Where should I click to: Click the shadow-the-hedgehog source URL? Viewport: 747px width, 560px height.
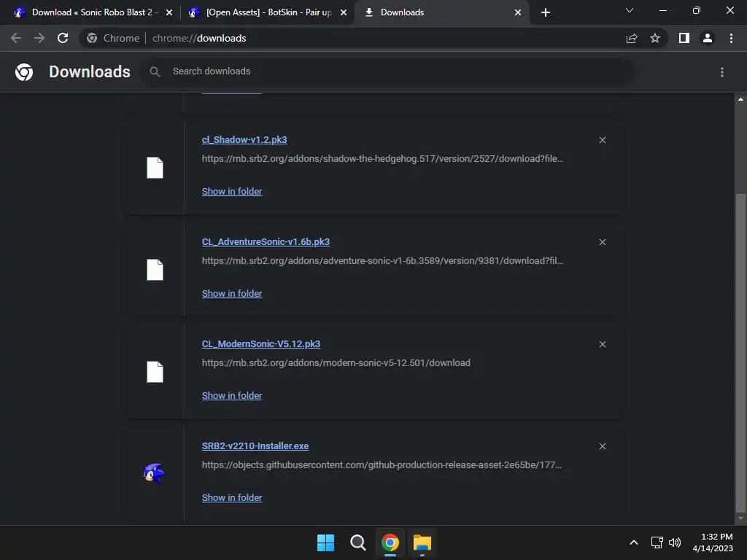382,158
